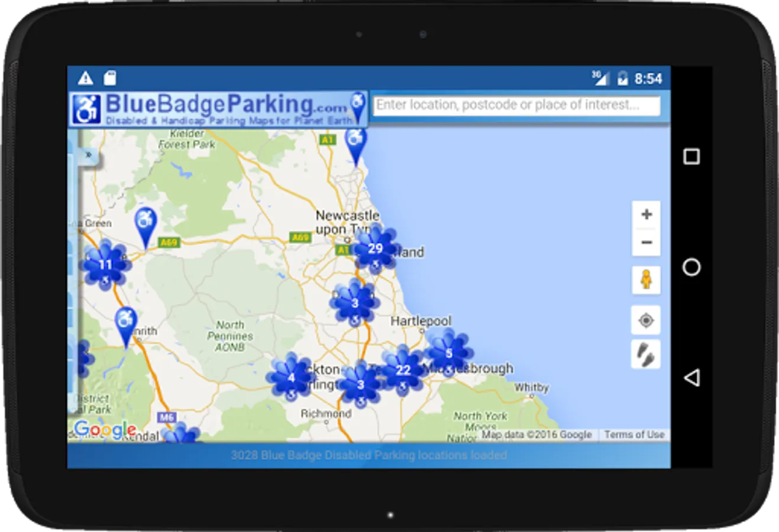Tap the parking pin near Penrith
Image resolution: width=779 pixels, height=532 pixels.
click(125, 327)
